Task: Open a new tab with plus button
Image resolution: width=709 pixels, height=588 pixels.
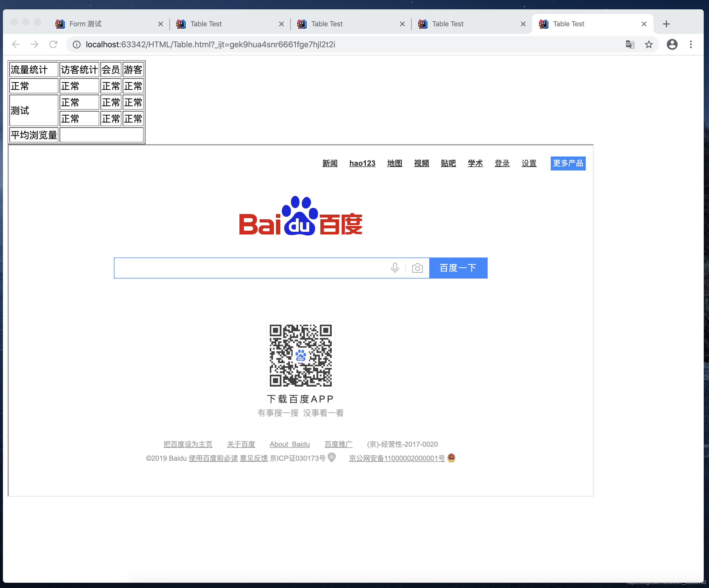Action: click(x=666, y=24)
